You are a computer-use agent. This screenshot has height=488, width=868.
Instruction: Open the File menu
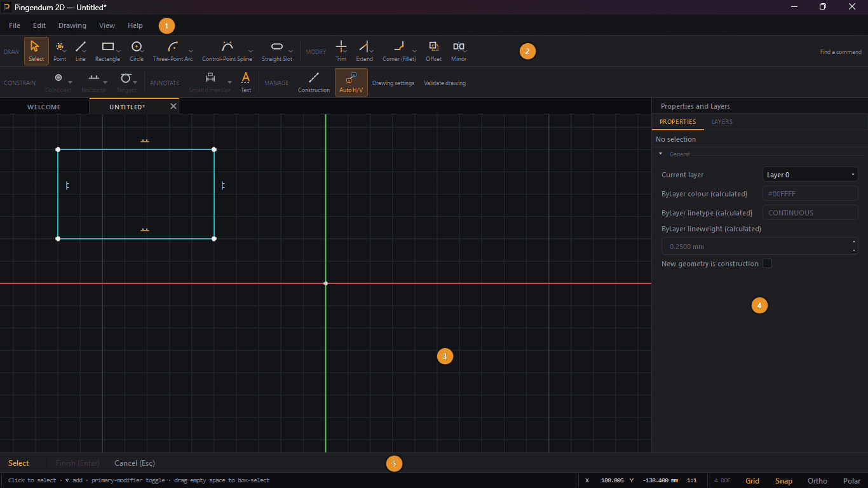[x=15, y=25]
